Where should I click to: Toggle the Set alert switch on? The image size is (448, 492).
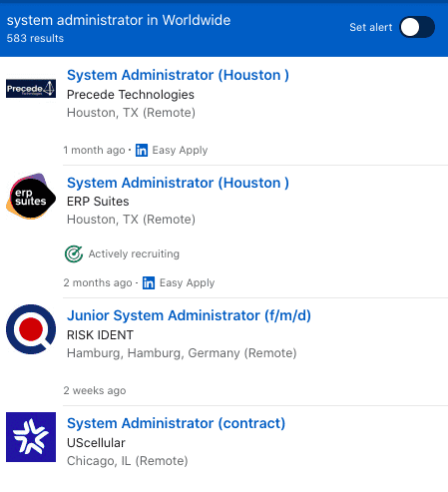pyautogui.click(x=417, y=27)
